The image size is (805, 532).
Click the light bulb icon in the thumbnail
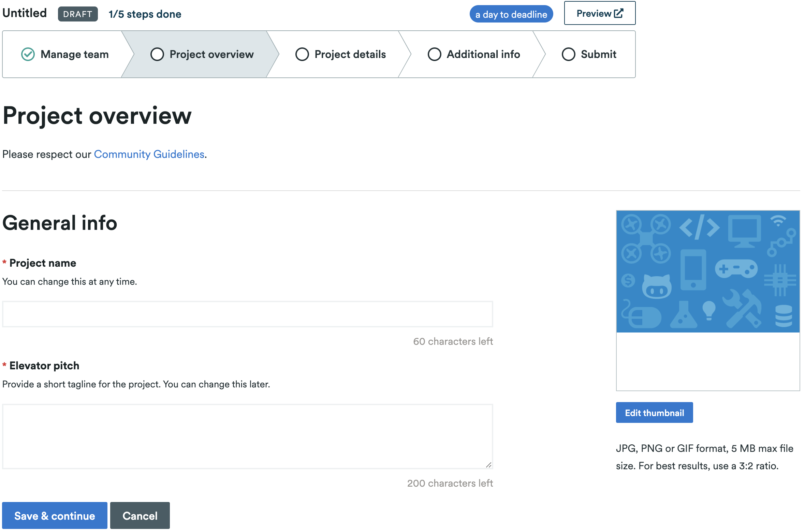pyautogui.click(x=709, y=310)
